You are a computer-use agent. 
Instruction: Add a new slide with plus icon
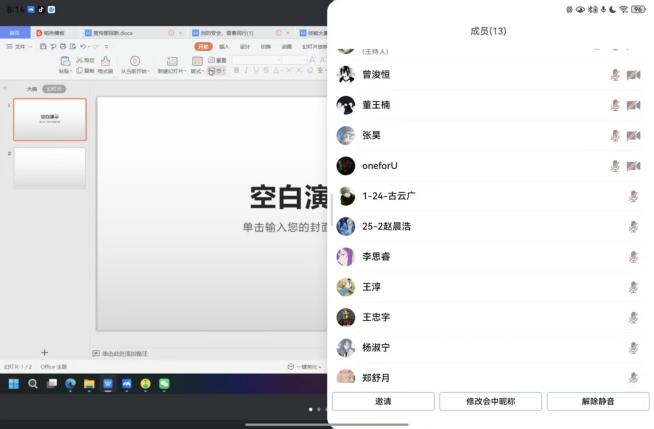pyautogui.click(x=44, y=352)
